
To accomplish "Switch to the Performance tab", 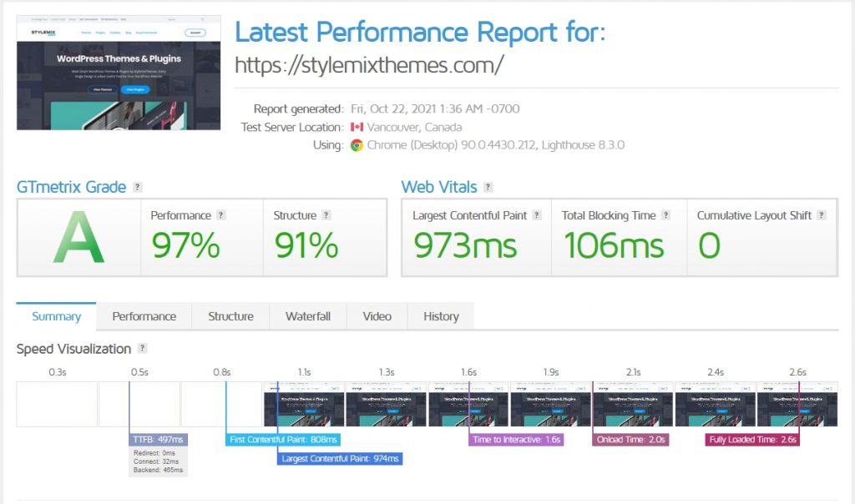I will tap(144, 316).
